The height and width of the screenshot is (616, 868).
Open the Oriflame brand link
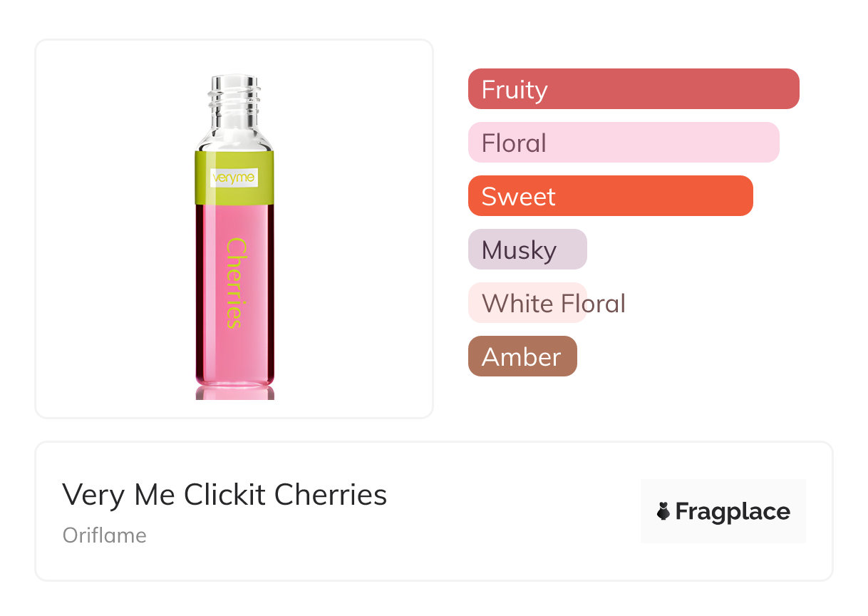[x=105, y=535]
